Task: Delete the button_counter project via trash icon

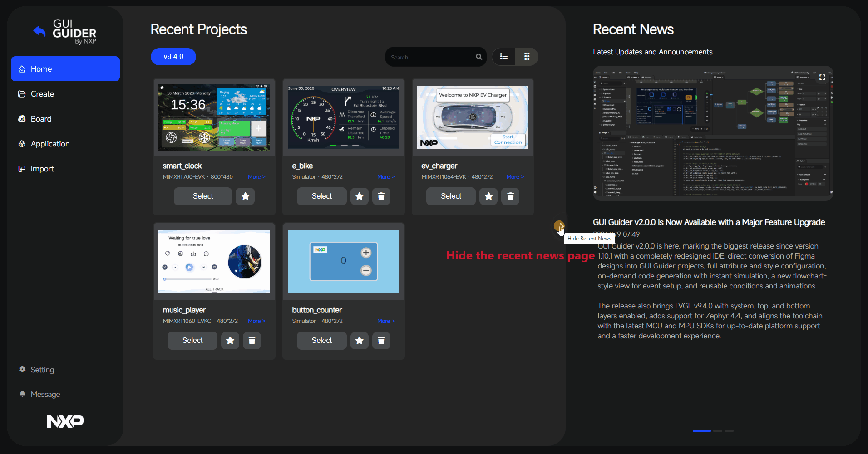Action: (381, 341)
